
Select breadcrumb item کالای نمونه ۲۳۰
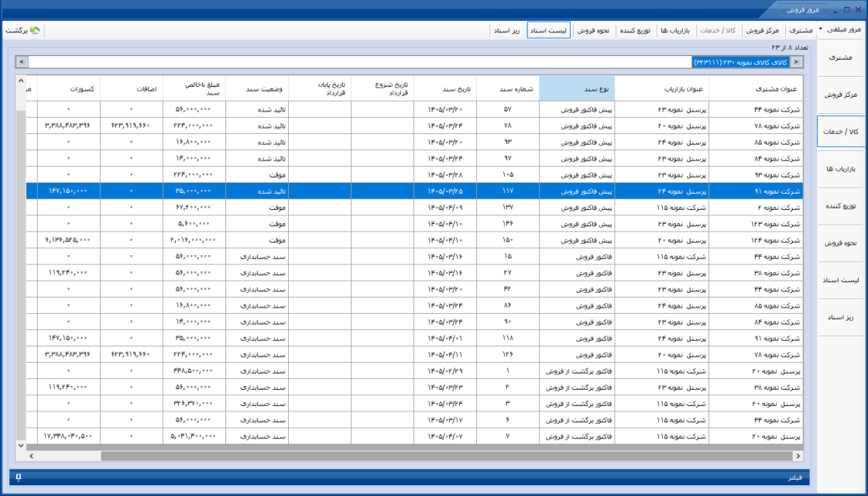(x=741, y=62)
